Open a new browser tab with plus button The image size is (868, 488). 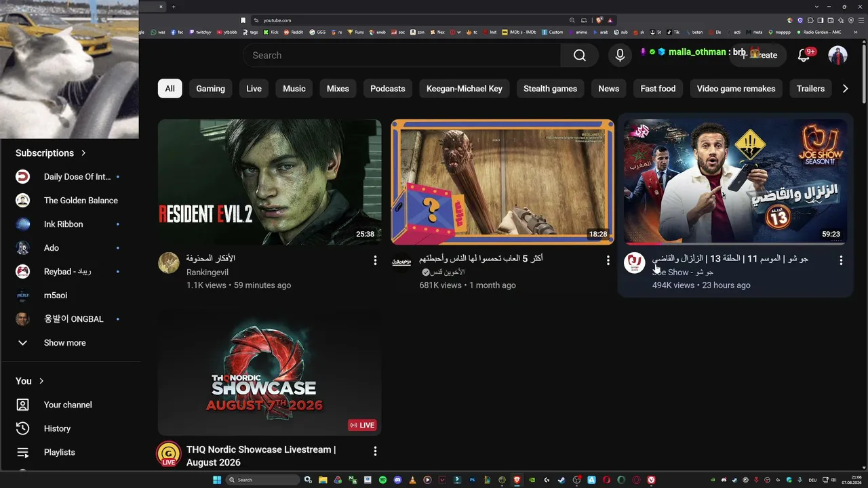click(x=174, y=7)
